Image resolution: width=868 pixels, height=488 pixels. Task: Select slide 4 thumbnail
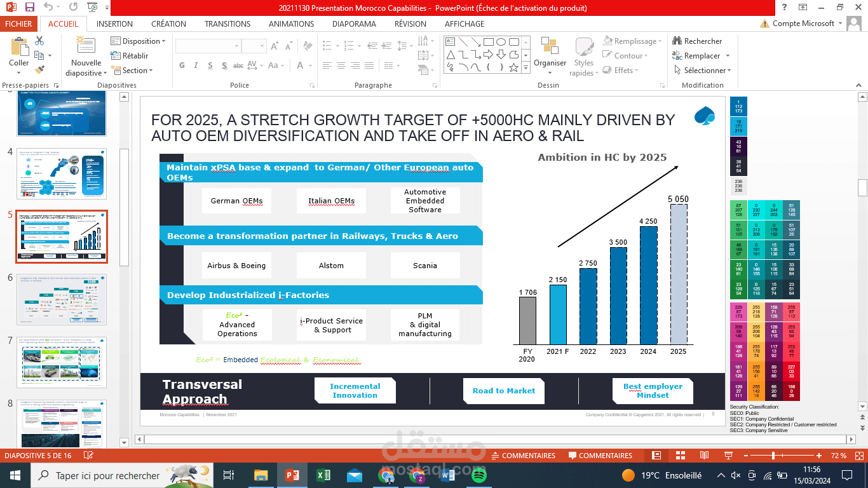pyautogui.click(x=62, y=173)
